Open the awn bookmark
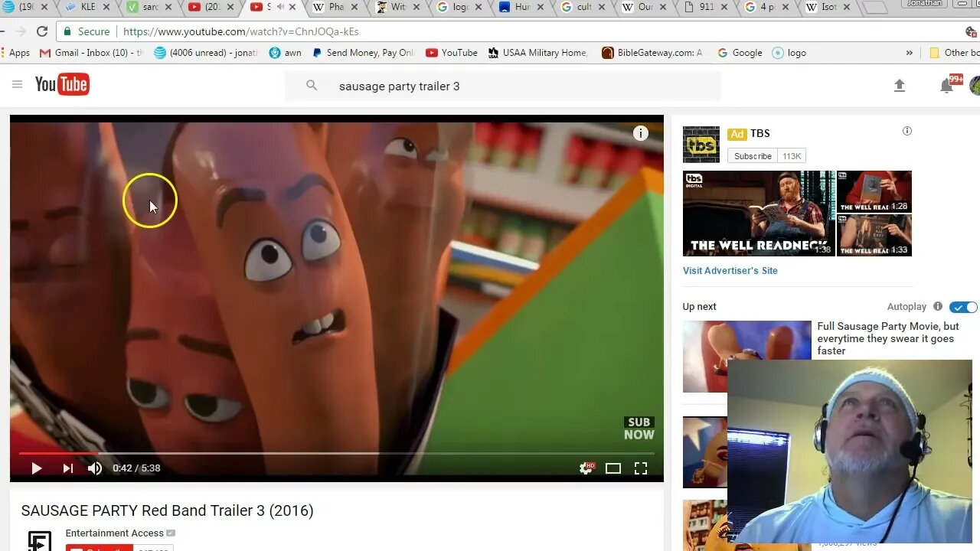The image size is (980, 551). [x=285, y=53]
